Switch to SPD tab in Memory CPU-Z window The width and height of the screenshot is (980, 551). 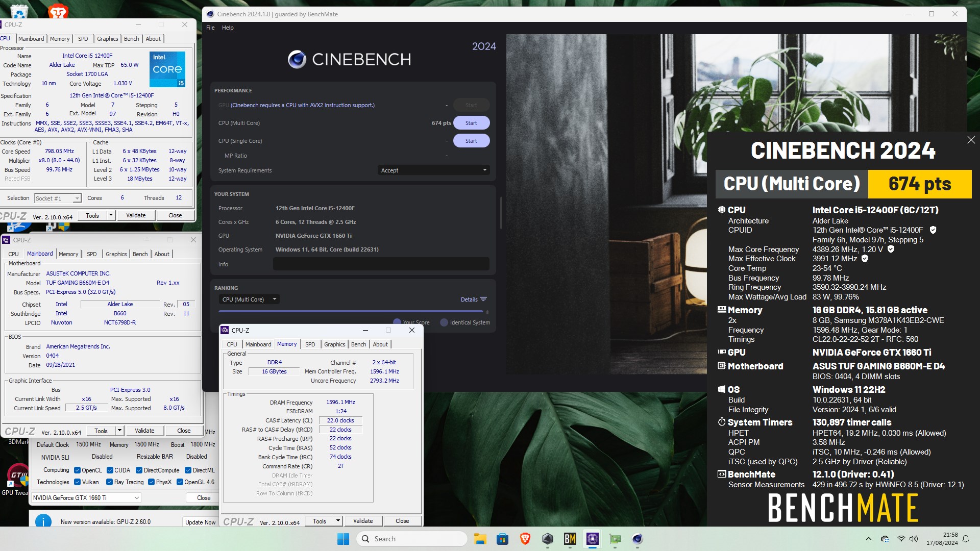[x=310, y=344]
